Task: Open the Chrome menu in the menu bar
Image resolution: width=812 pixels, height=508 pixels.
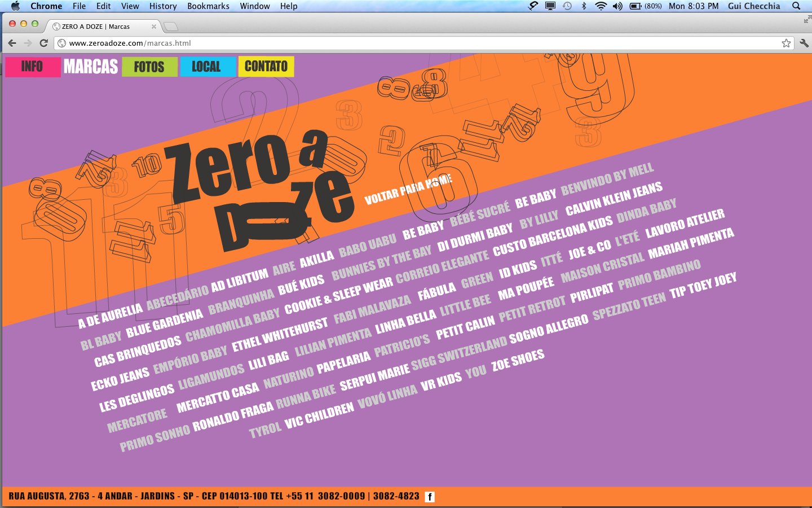Action: point(46,6)
